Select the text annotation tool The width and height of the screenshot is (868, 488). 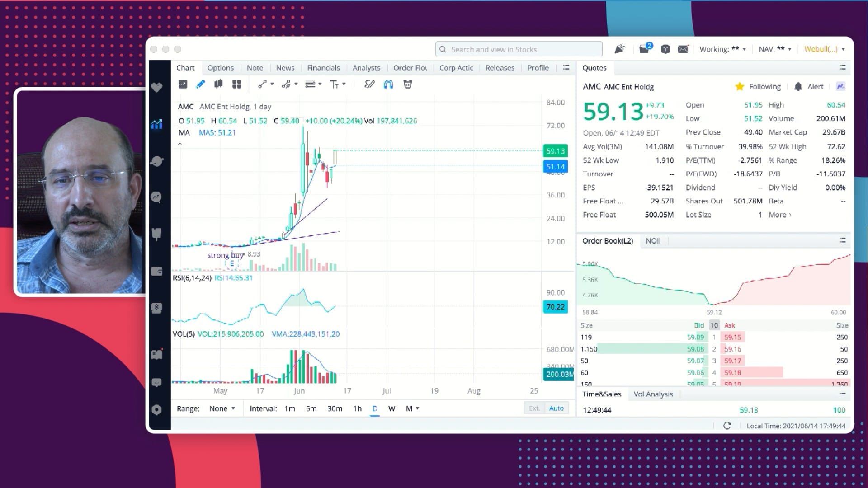pyautogui.click(x=334, y=84)
